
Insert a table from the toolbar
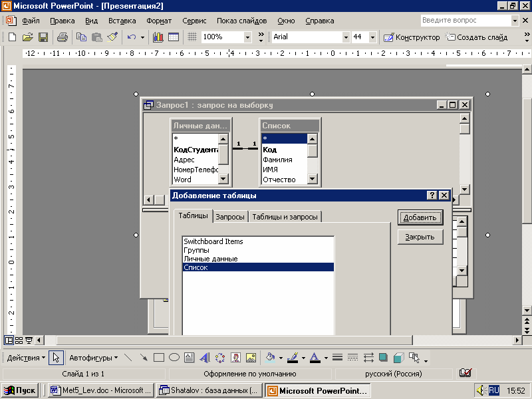tap(174, 37)
